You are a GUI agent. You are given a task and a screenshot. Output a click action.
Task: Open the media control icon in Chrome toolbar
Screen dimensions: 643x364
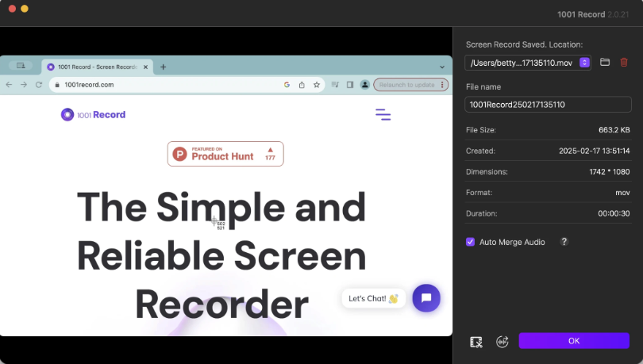coord(335,85)
